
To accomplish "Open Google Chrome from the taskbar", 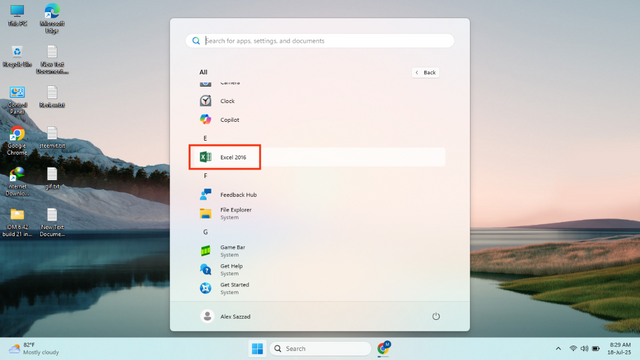I will pyautogui.click(x=383, y=349).
